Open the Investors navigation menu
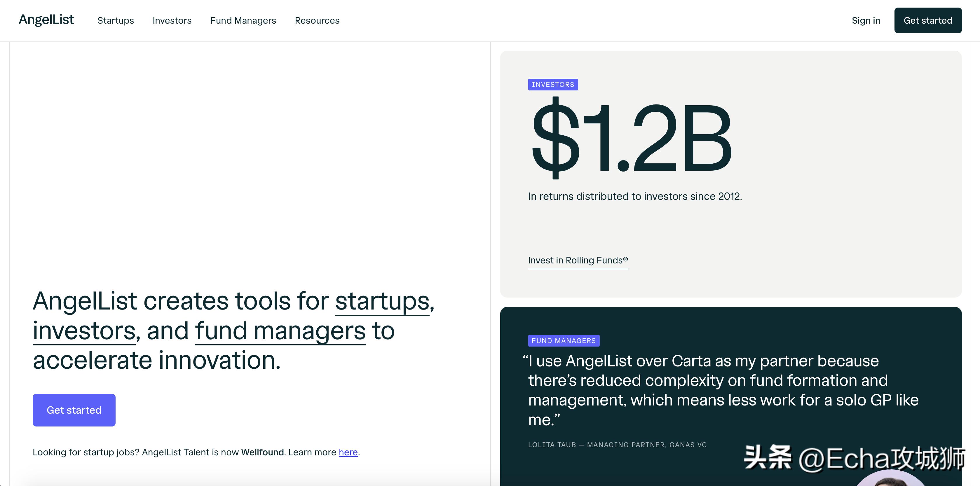 click(172, 20)
